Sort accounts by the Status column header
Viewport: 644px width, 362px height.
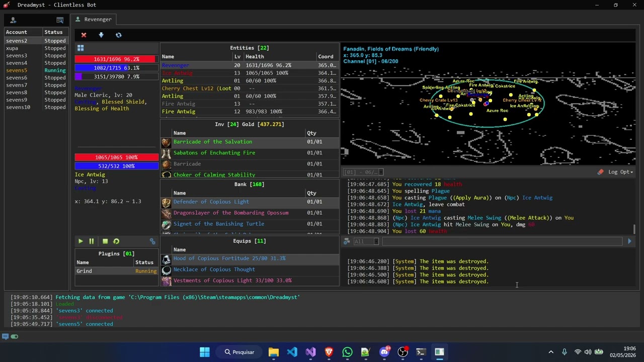point(55,32)
